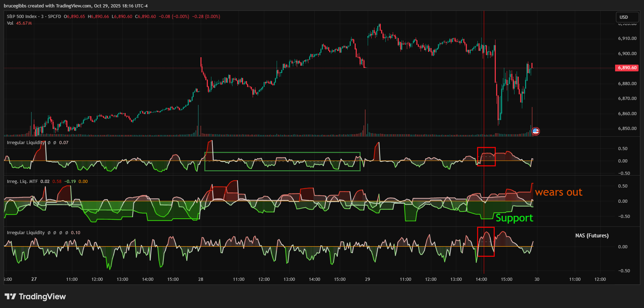Click the green 'Support' text annotation
The image size is (644, 308).
click(514, 218)
